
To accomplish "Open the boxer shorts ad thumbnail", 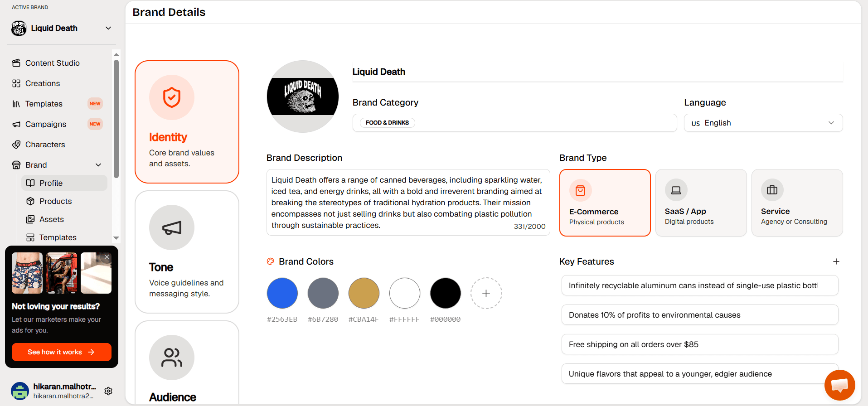I will pyautogui.click(x=27, y=273).
